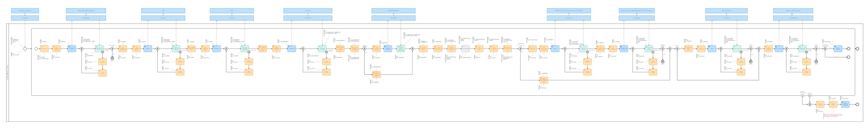
Task: Select the blue Klassifikation task
Action: point(216,48)
